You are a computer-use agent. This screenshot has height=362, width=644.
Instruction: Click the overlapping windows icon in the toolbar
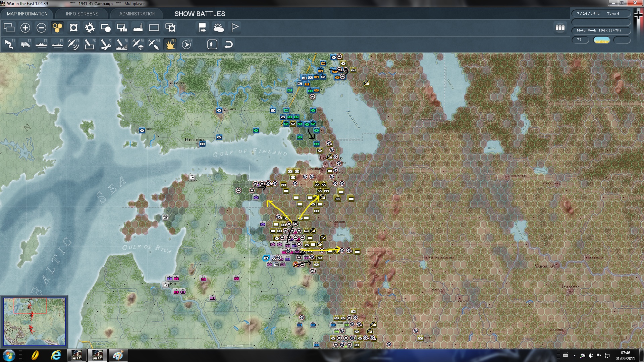pos(9,28)
